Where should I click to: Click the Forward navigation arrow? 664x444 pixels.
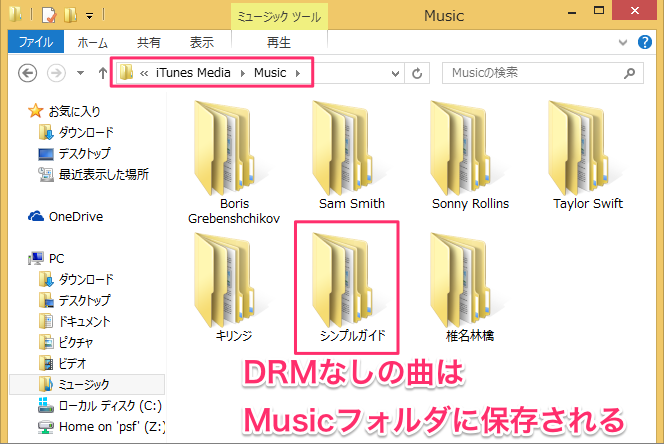coord(56,73)
